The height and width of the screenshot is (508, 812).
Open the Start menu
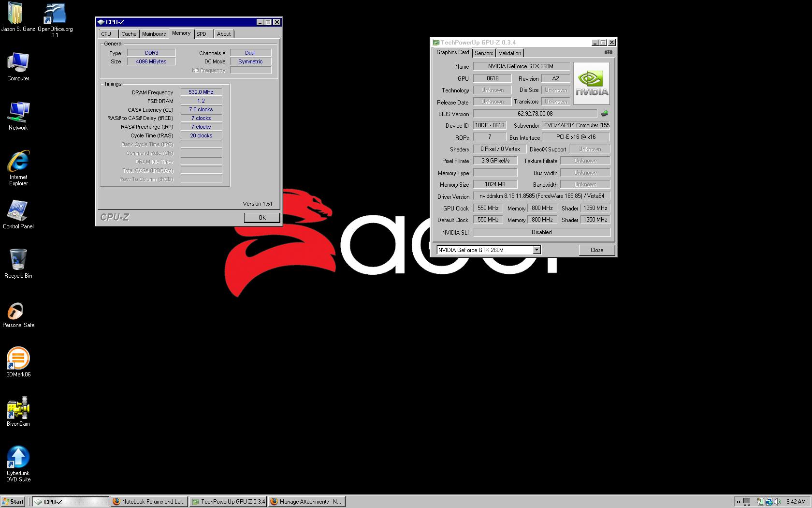(x=13, y=502)
